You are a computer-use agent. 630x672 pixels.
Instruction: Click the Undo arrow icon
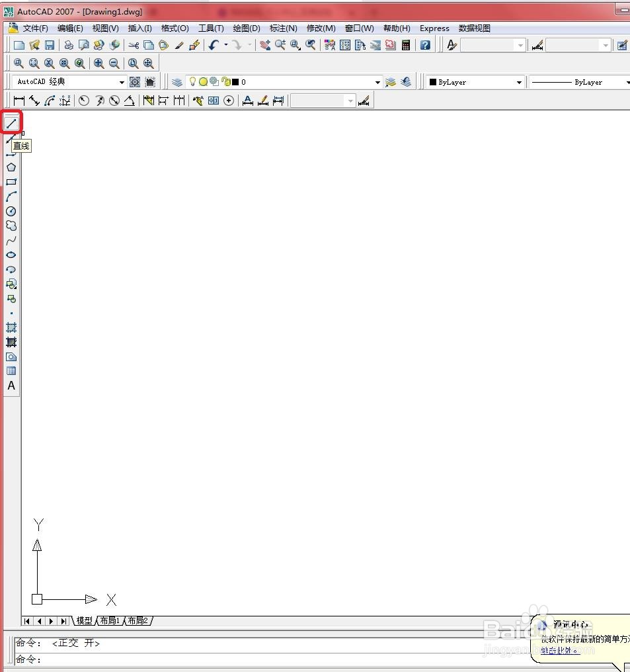214,45
